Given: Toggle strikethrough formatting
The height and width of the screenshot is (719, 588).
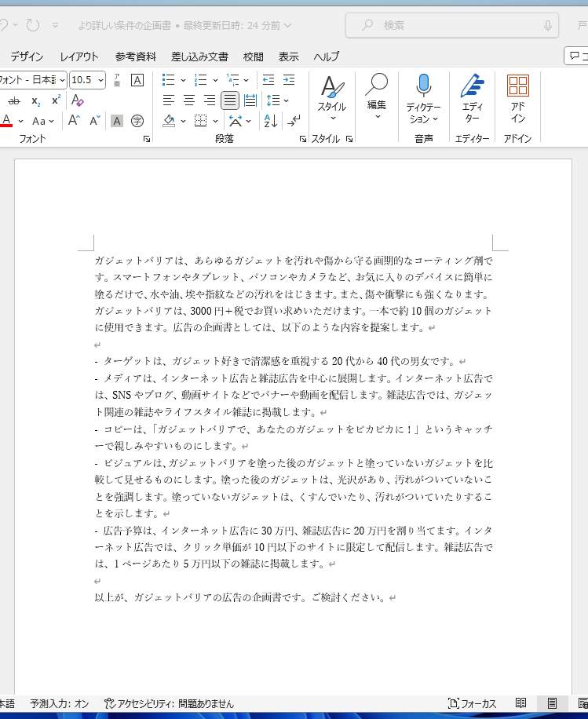Looking at the screenshot, I should click(x=15, y=101).
